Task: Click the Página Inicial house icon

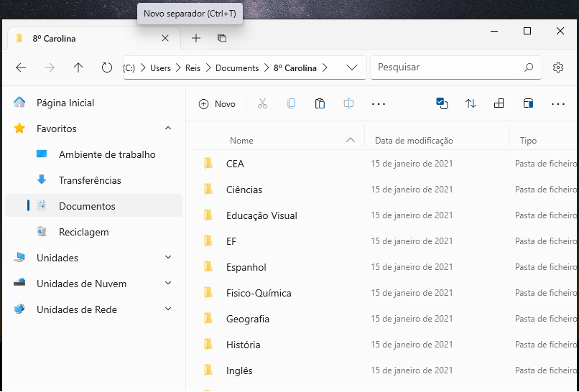Action: [x=19, y=102]
